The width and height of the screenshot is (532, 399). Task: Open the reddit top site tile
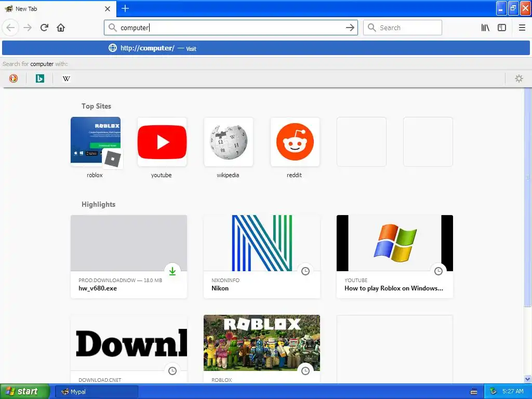[295, 142]
